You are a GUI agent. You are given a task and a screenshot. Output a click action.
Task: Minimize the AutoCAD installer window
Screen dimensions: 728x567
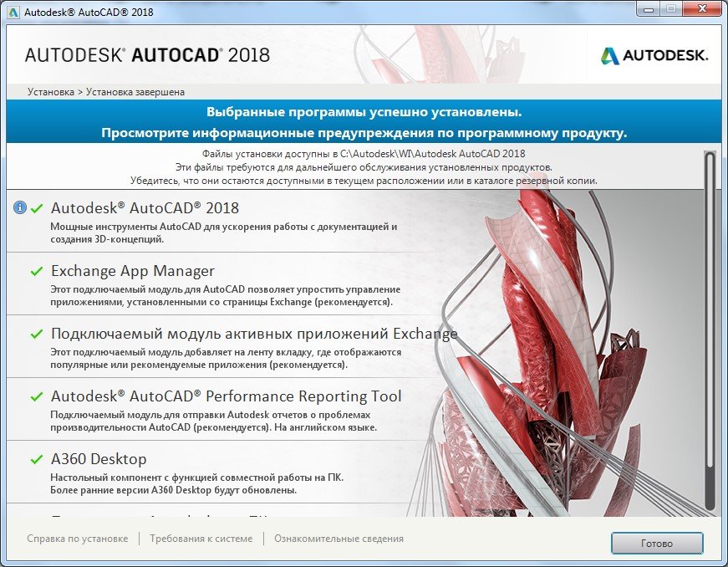649,9
